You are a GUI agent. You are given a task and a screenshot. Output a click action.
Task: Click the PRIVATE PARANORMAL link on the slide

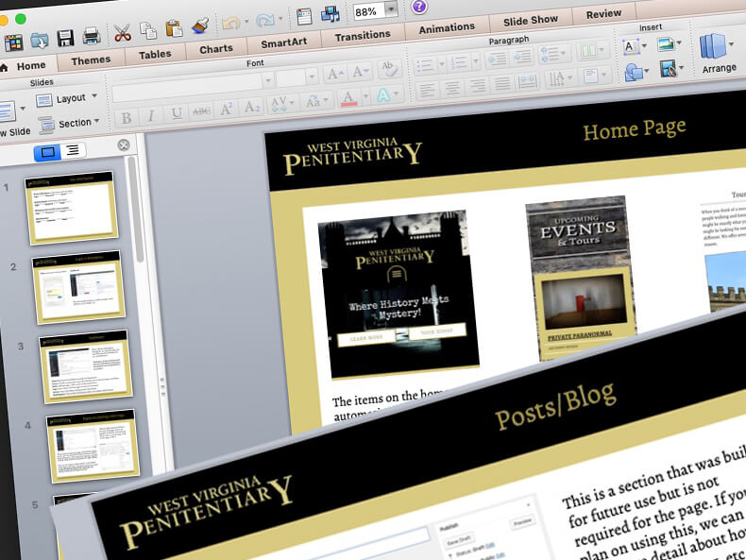(x=580, y=333)
